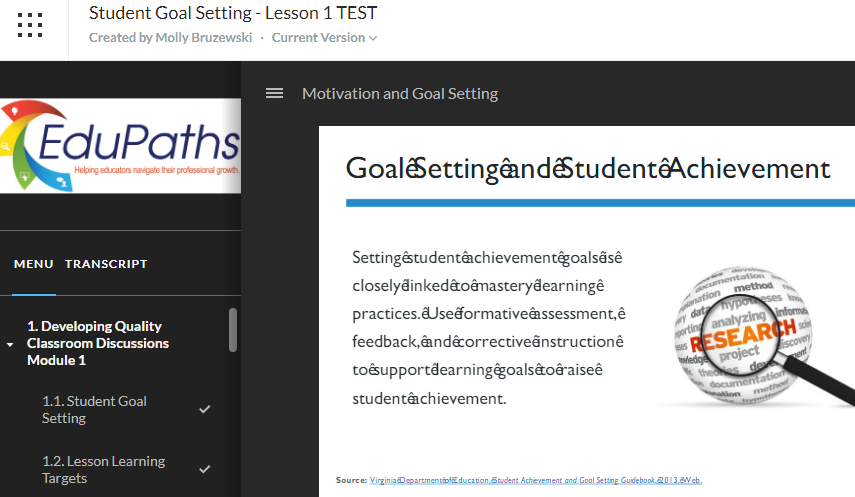This screenshot has width=855, height=497.
Task: Switch to the TRANSCRIPT tab
Action: [106, 264]
